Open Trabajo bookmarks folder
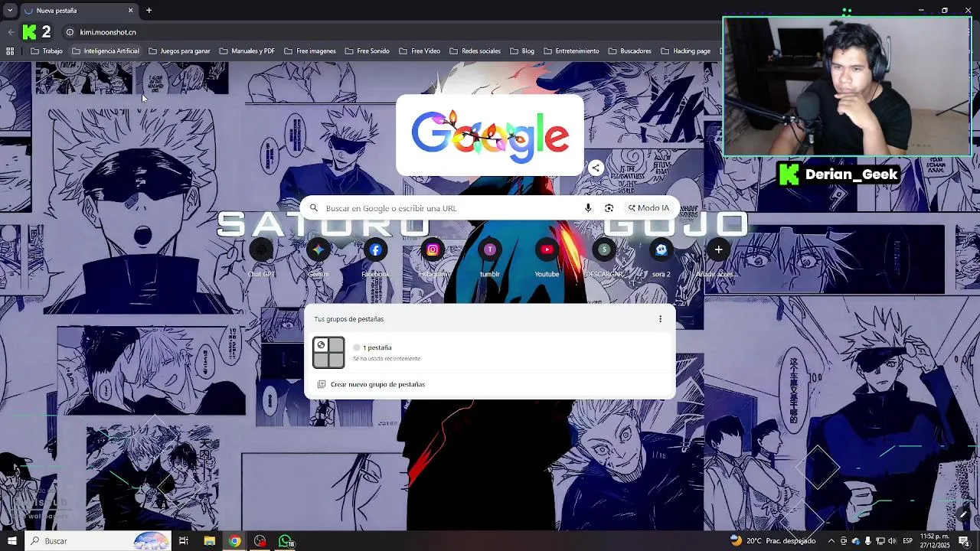This screenshot has width=980, height=551. coord(47,51)
